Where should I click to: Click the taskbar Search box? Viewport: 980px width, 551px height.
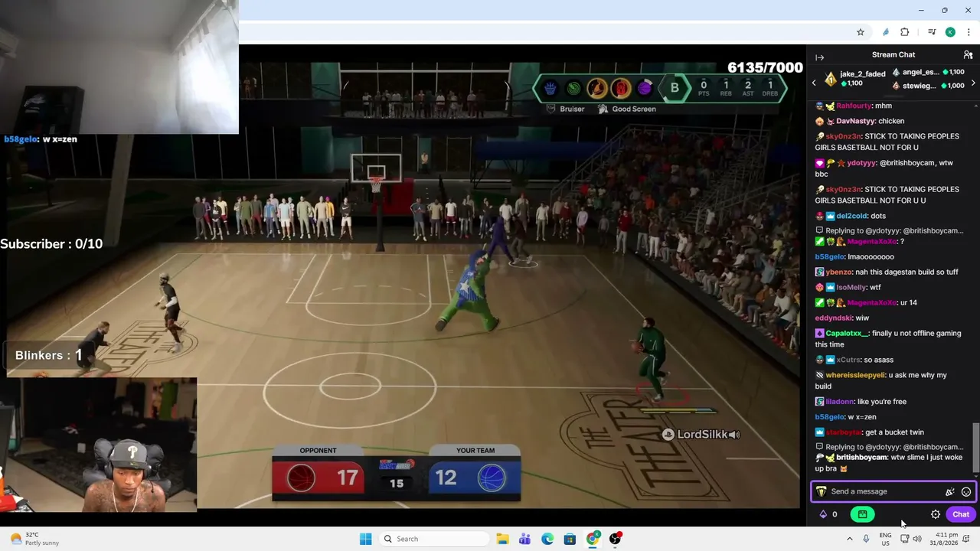[434, 539]
